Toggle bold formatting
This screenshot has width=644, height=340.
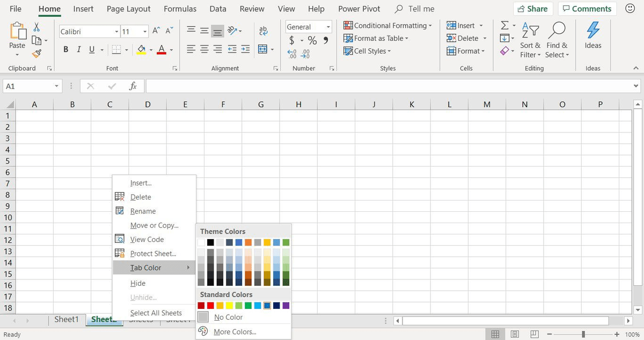(65, 49)
